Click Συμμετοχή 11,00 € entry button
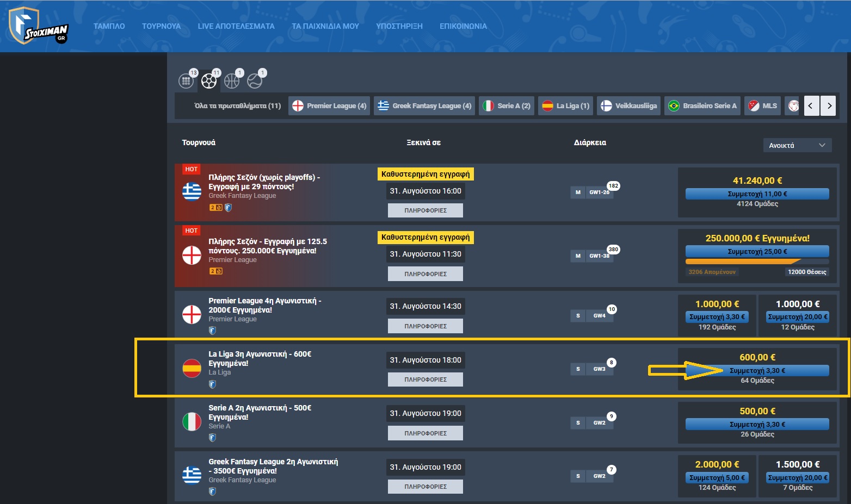 tap(757, 194)
